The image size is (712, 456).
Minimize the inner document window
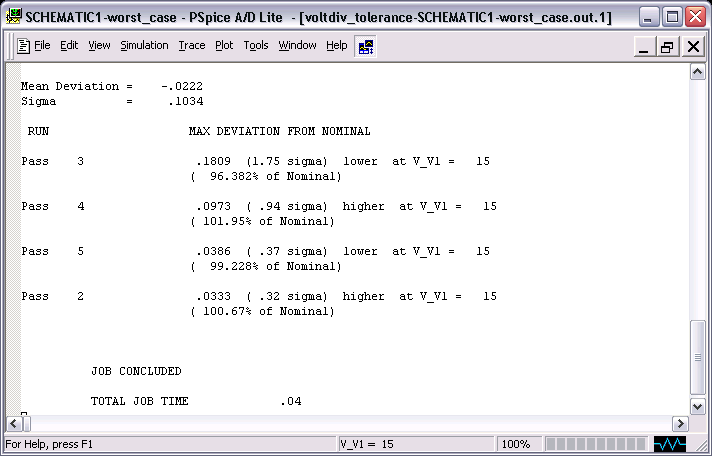tap(644, 46)
